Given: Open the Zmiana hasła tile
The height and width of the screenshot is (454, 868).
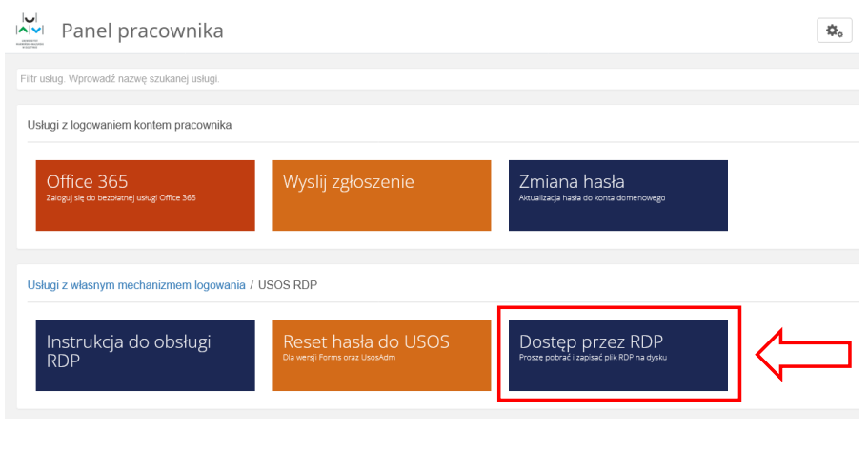Looking at the screenshot, I should (617, 196).
